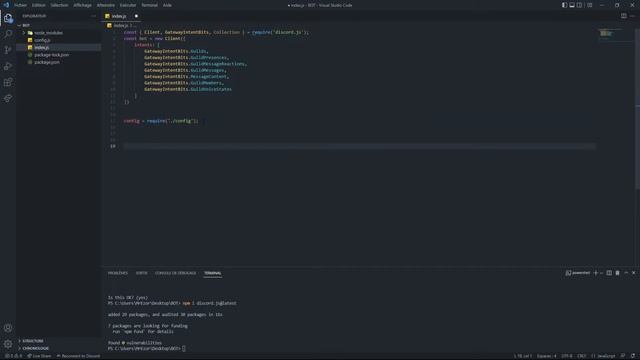The width and height of the screenshot is (640, 360).
Task: Expand the STRUCTURE section
Action: pos(58,341)
